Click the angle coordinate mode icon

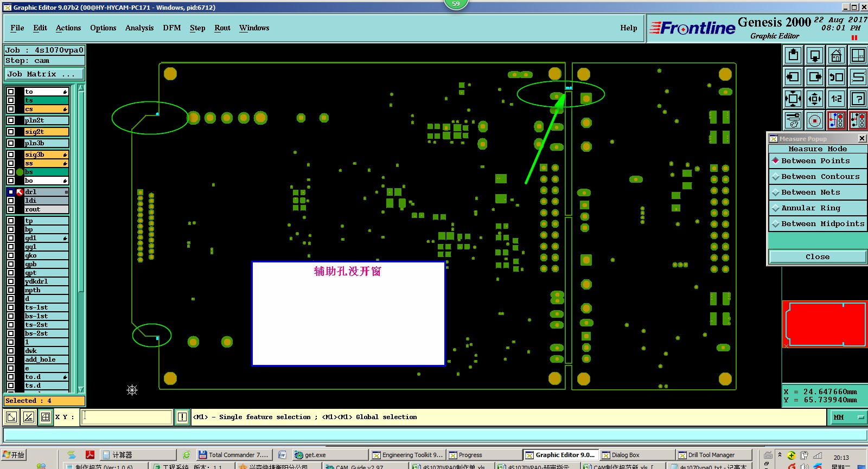click(x=29, y=417)
